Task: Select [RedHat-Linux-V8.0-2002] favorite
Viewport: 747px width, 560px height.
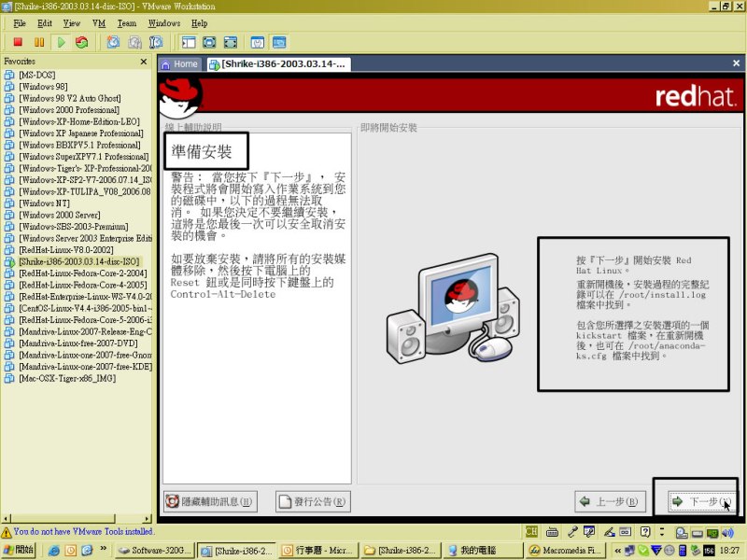Action: 66,250
